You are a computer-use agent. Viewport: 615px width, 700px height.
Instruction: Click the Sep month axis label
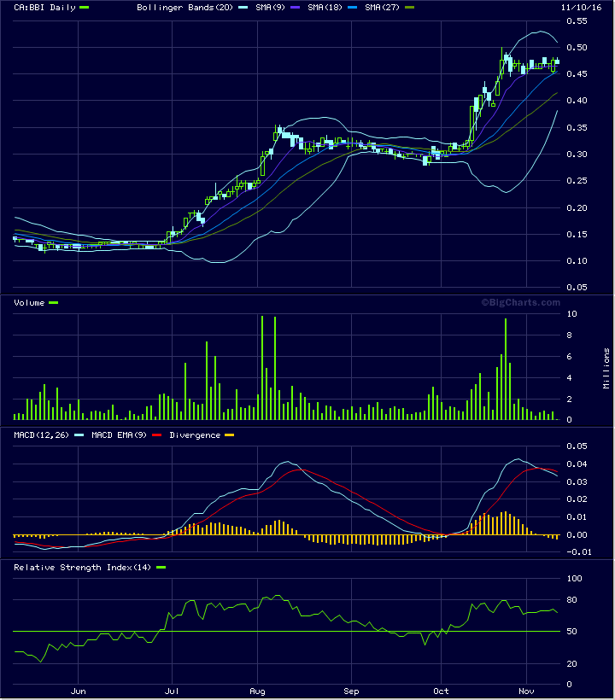pyautogui.click(x=352, y=691)
